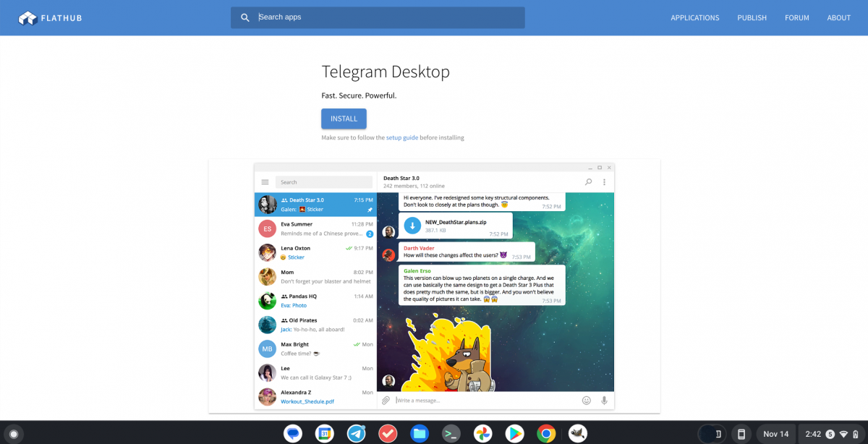Click the pin icon on Death Star 3.0 chat
The width and height of the screenshot is (868, 444).
coord(368,209)
